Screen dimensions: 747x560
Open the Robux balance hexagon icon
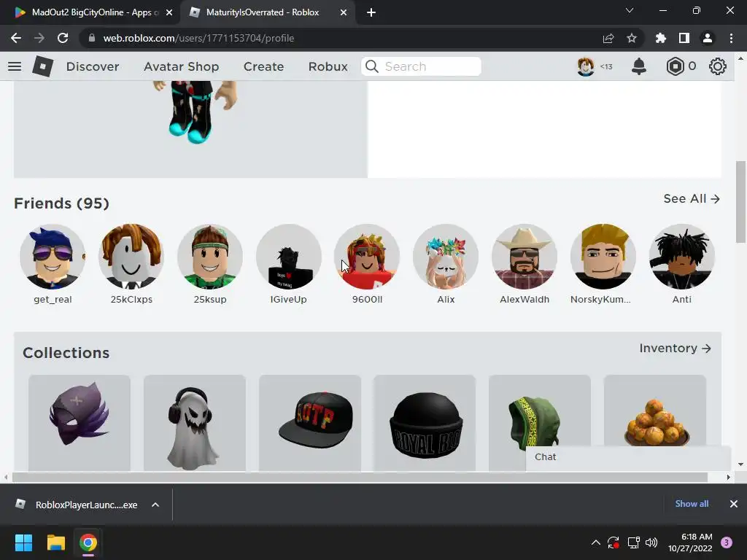click(x=675, y=66)
